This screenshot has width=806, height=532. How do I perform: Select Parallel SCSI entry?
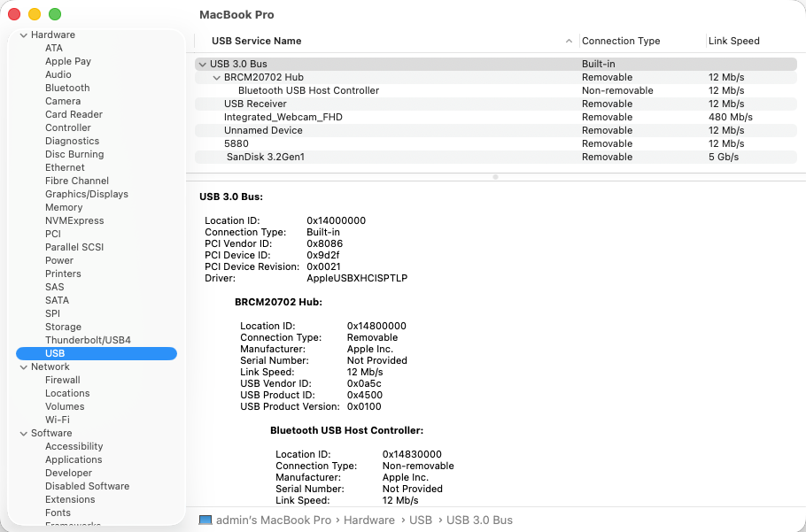pyautogui.click(x=74, y=248)
